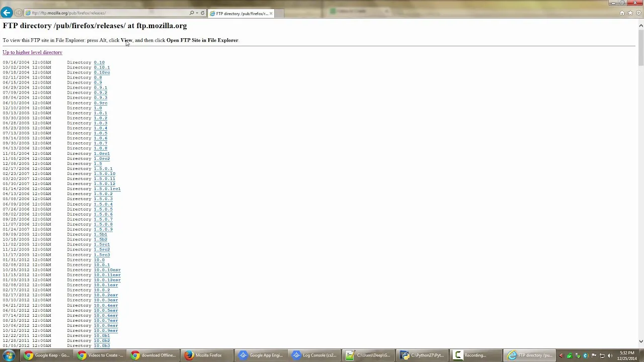Open directory link 0.10
Viewport: 644px width, 362px height.
coord(99,62)
